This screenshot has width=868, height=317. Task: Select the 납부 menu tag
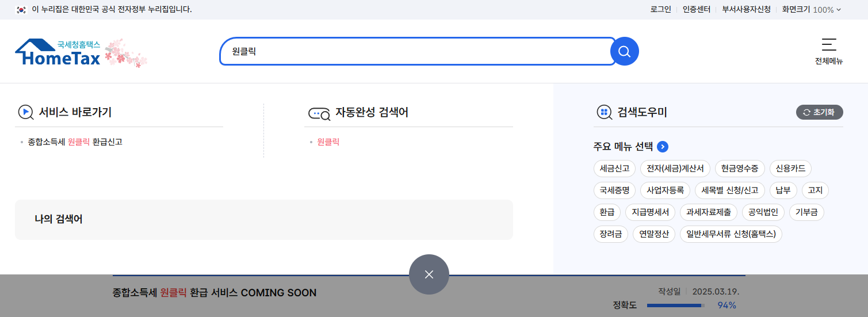(x=783, y=190)
